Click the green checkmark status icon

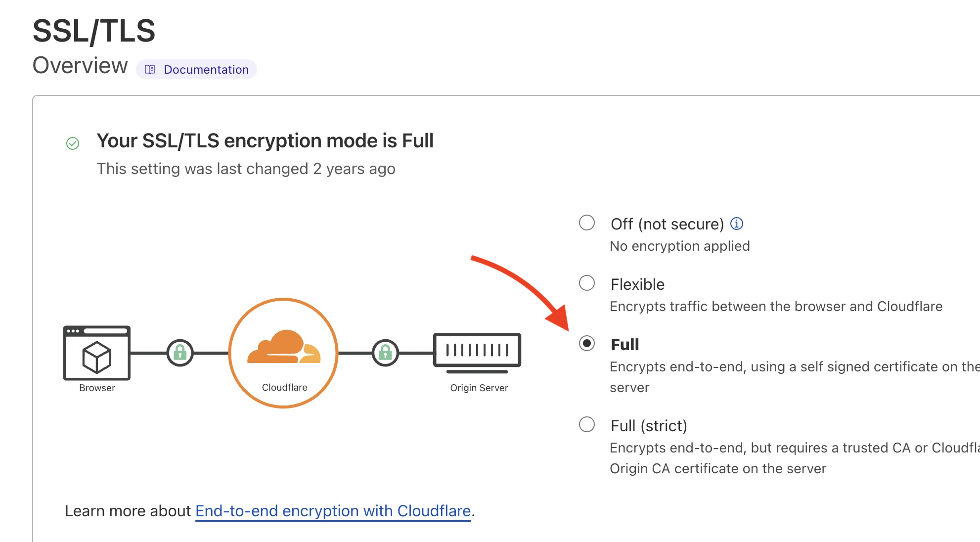(73, 143)
